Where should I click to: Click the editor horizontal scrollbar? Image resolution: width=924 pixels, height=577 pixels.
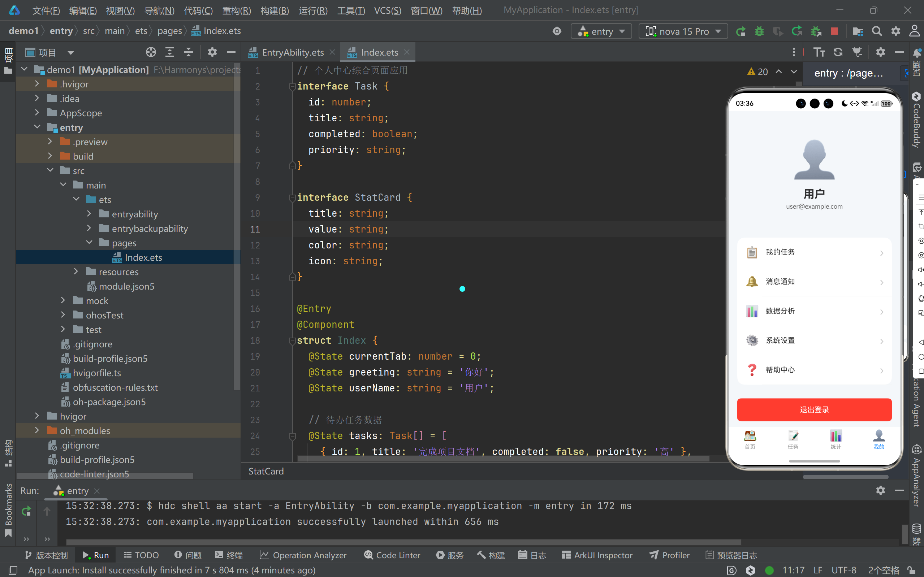[x=503, y=458]
